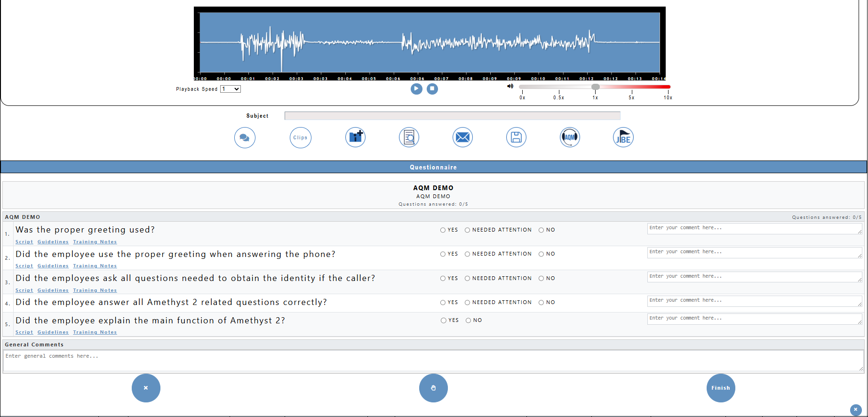Click the volume slider handle
The height and width of the screenshot is (417, 868).
click(596, 87)
